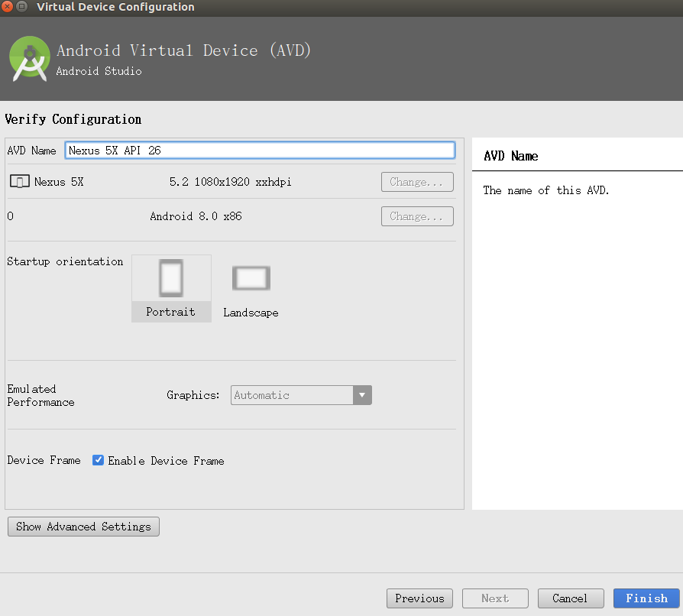Click the window minimize button in title bar
The width and height of the screenshot is (683, 616).
[21, 7]
